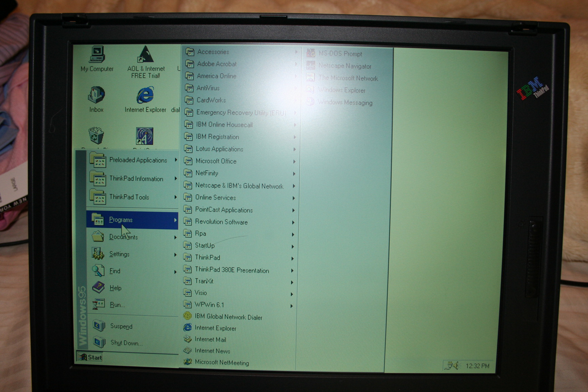
Task: Click the Help book icon in Start menu
Action: [98, 288]
